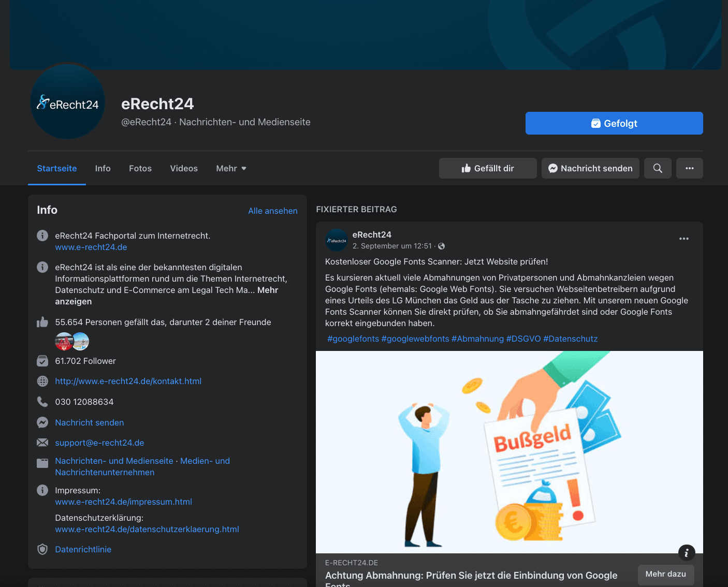
Task: Click the friends' avatars who like the page
Action: tap(72, 342)
